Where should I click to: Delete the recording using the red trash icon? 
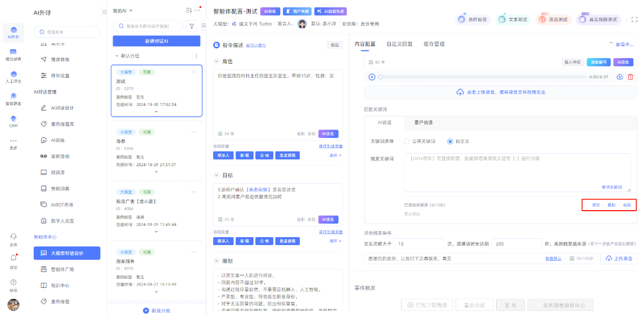(x=630, y=77)
